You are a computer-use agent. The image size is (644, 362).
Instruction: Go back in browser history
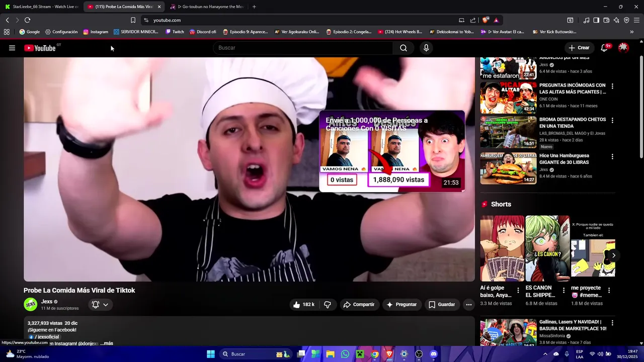[x=8, y=20]
